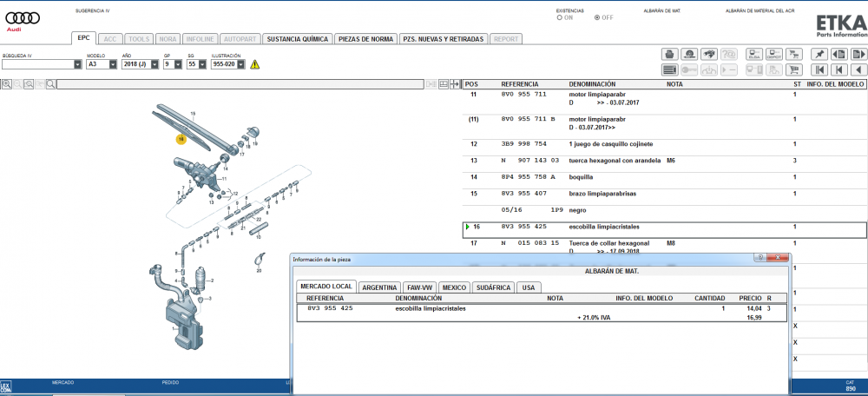The height and width of the screenshot is (396, 868).
Task: Jump to first with double-bar arrow icon
Action: tap(819, 69)
